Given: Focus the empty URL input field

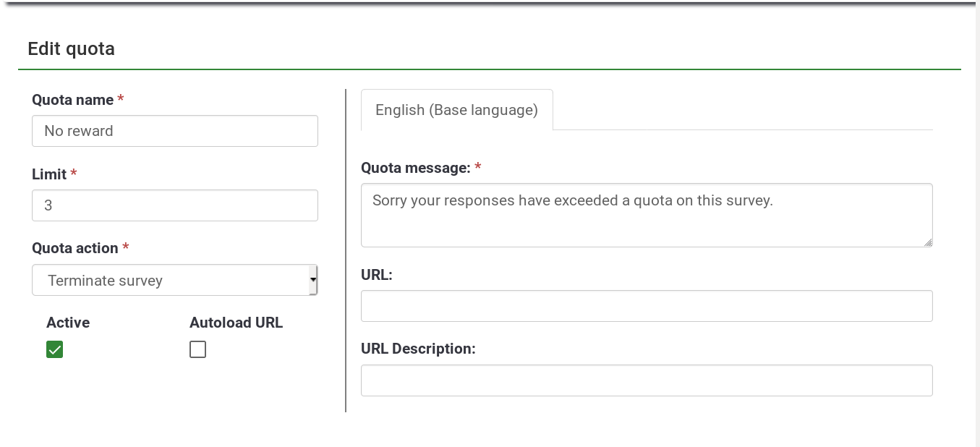Looking at the screenshot, I should 646,306.
